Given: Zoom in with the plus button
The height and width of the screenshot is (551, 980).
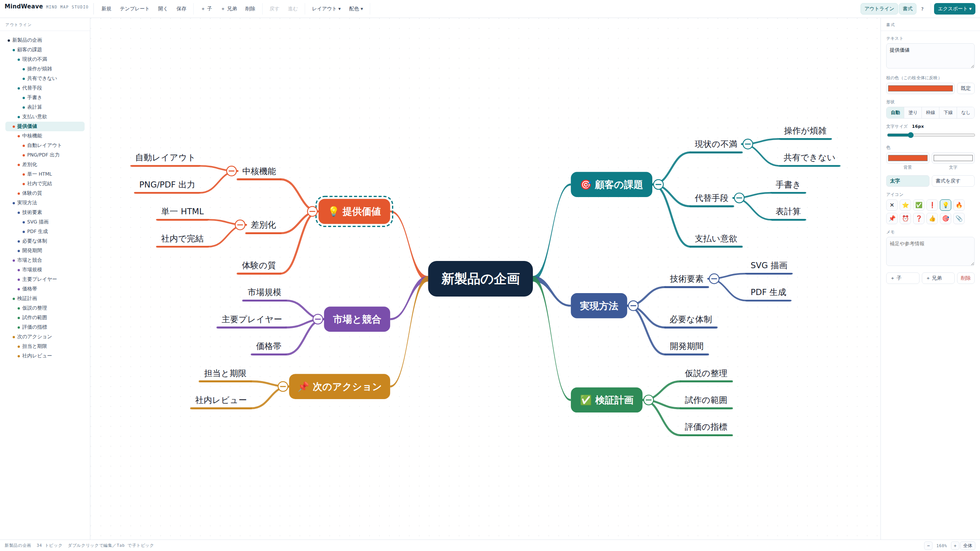Looking at the screenshot, I should 955,546.
